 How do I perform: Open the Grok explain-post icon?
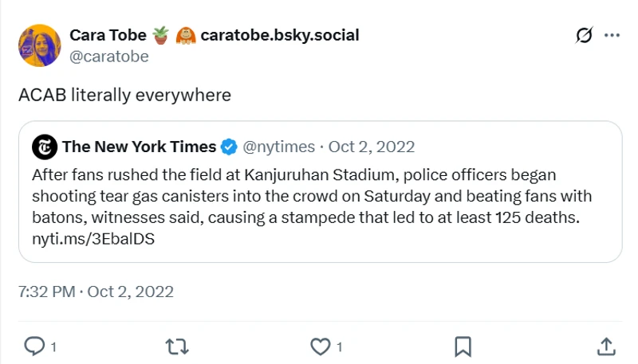coord(583,36)
